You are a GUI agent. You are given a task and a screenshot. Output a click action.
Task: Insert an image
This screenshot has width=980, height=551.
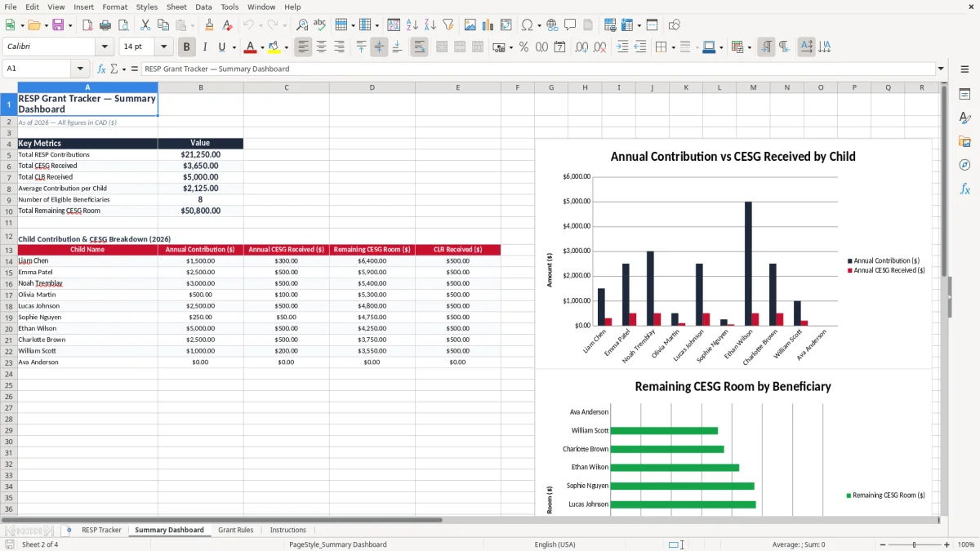pyautogui.click(x=470, y=25)
